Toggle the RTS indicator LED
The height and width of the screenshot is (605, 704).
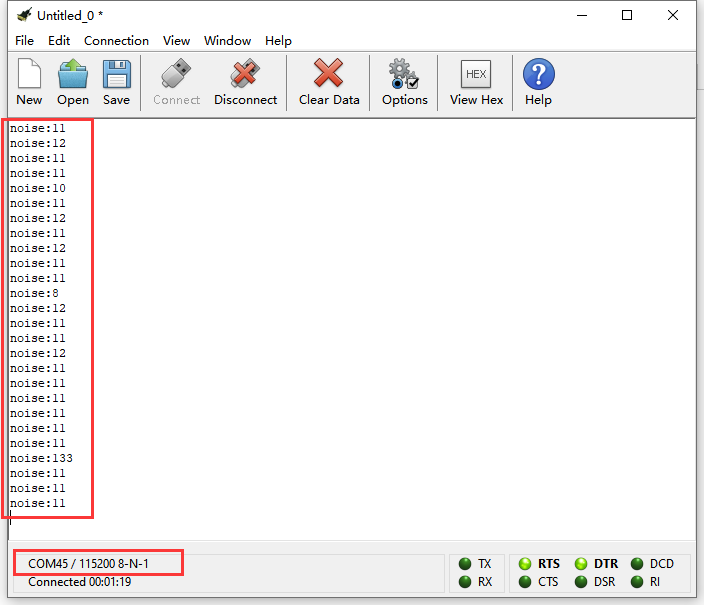pyautogui.click(x=525, y=564)
